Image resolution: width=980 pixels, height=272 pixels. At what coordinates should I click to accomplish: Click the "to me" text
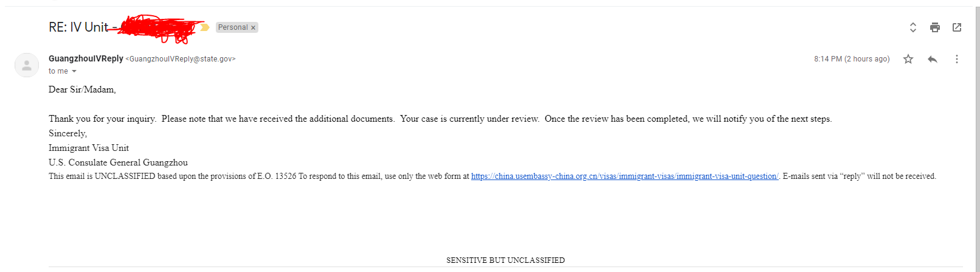click(x=58, y=71)
